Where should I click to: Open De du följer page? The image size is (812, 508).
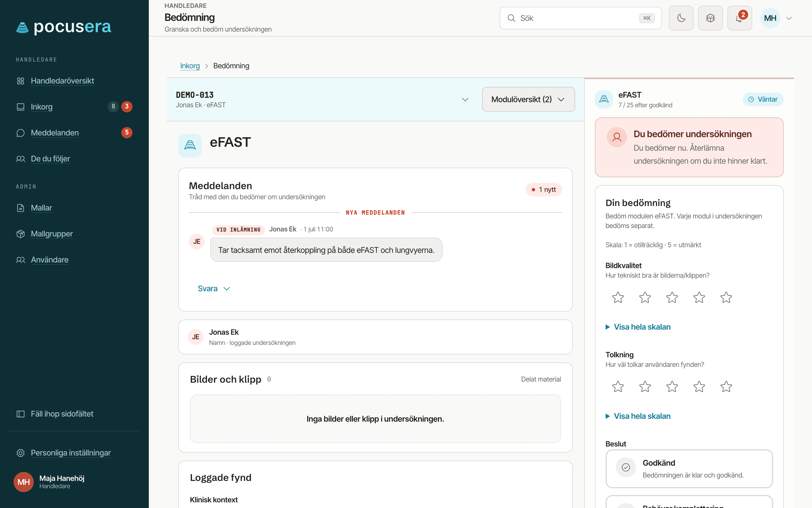(x=50, y=159)
